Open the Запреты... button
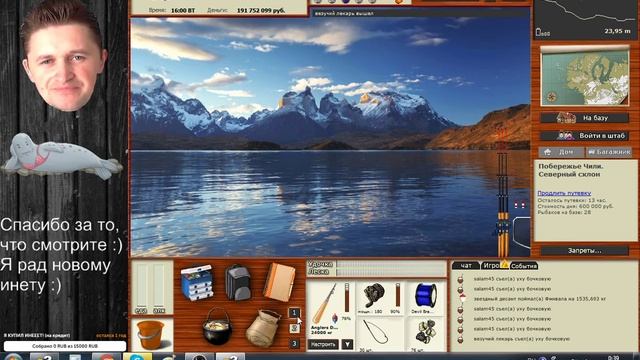 (x=584, y=251)
